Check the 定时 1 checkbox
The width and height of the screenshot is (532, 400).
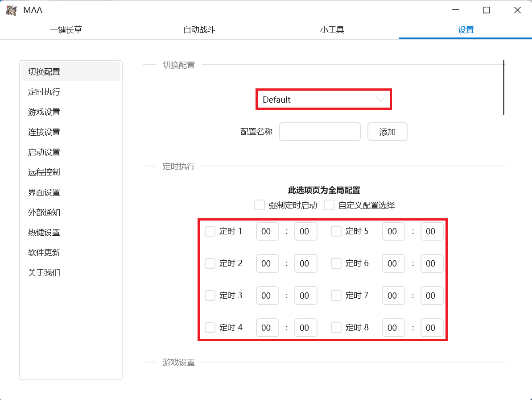pos(210,231)
